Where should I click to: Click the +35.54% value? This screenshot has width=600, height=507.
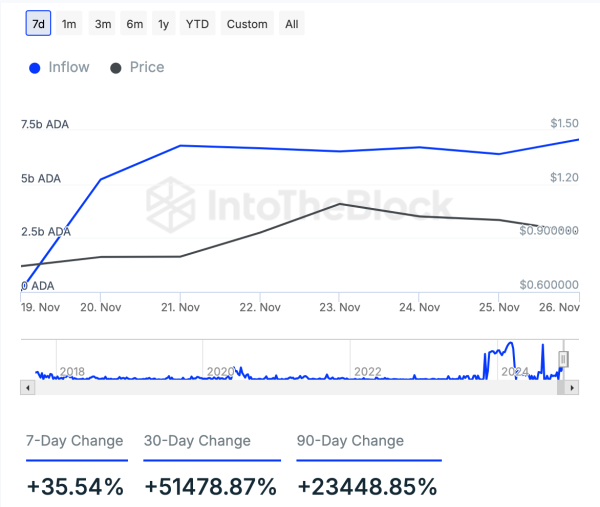(x=75, y=487)
